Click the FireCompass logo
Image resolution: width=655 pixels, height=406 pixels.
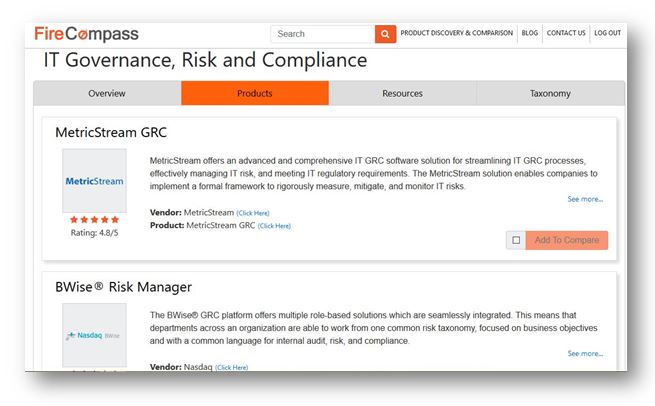pos(87,34)
